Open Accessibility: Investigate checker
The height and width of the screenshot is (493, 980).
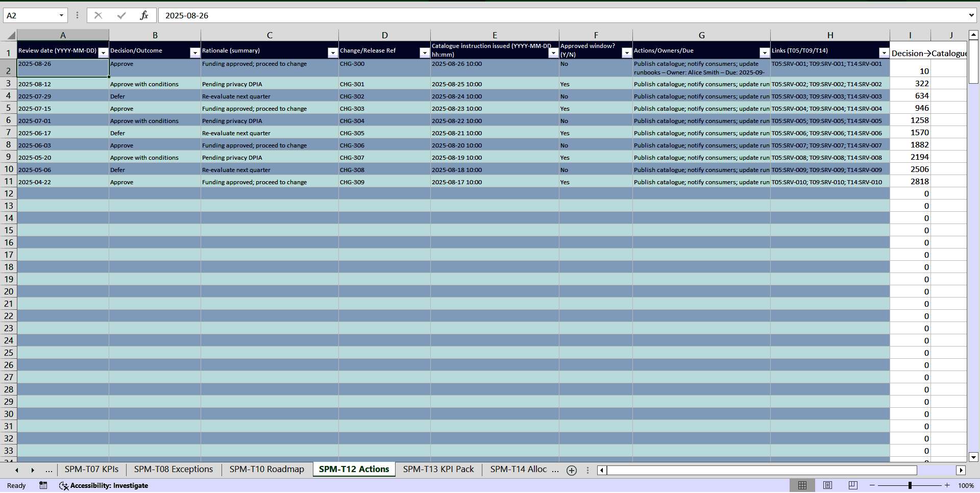(104, 485)
